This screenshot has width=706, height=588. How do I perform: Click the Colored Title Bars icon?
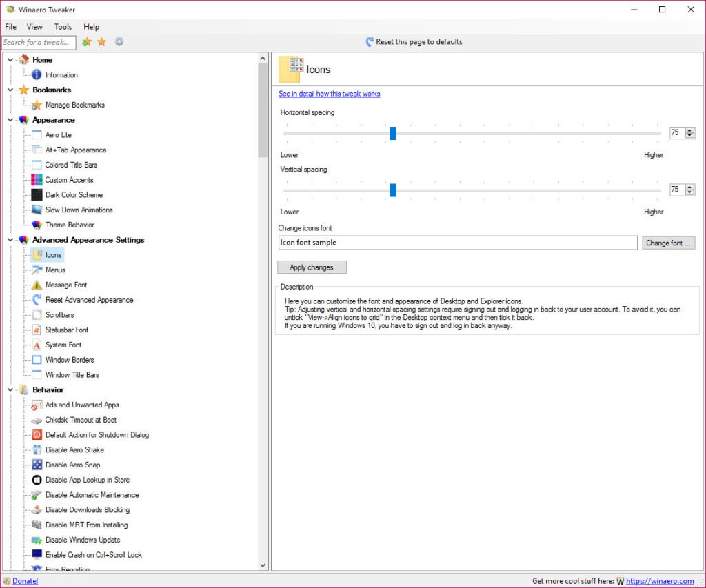click(x=37, y=165)
